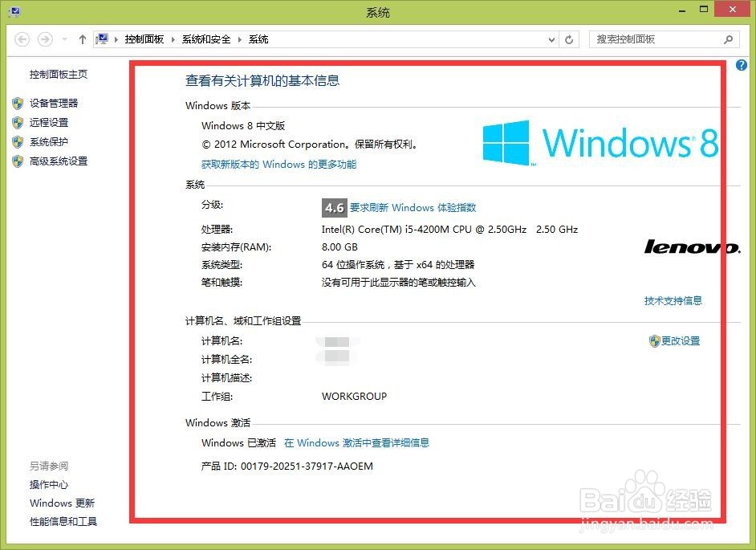The image size is (756, 550).
Task: Focus the 搜索控制面板 search box
Action: (664, 39)
